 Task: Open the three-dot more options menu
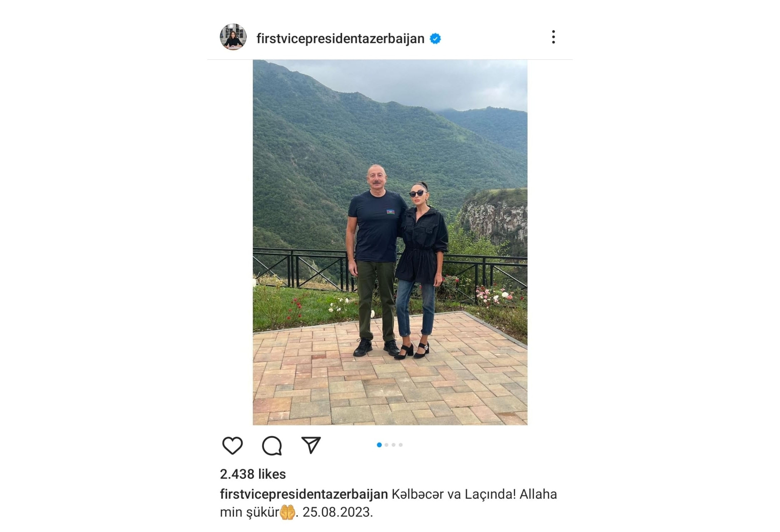click(x=553, y=37)
